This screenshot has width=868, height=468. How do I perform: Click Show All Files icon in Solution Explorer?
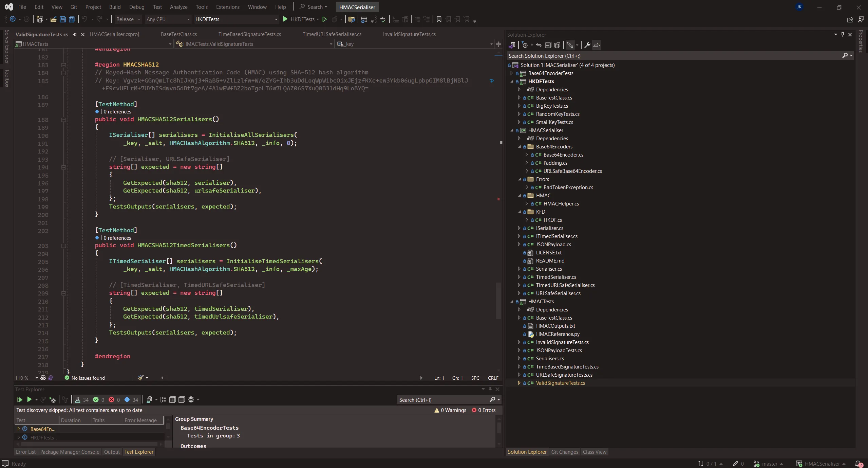[x=557, y=45]
